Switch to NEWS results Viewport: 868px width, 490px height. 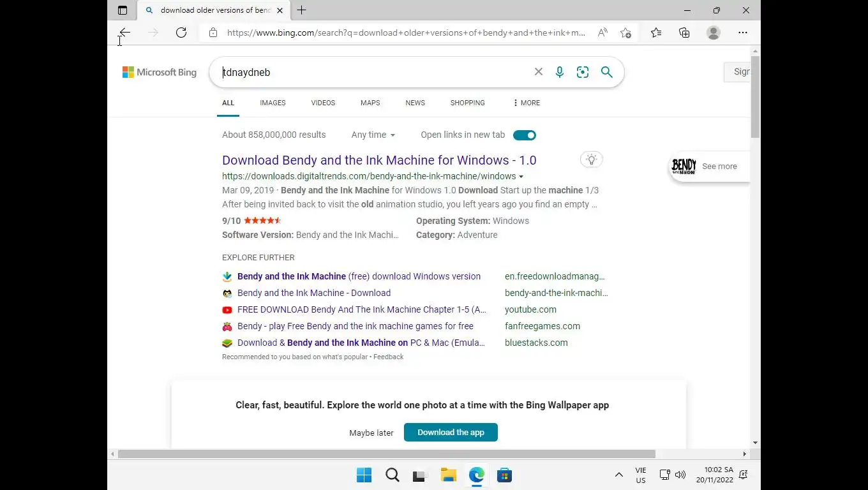[415, 103]
